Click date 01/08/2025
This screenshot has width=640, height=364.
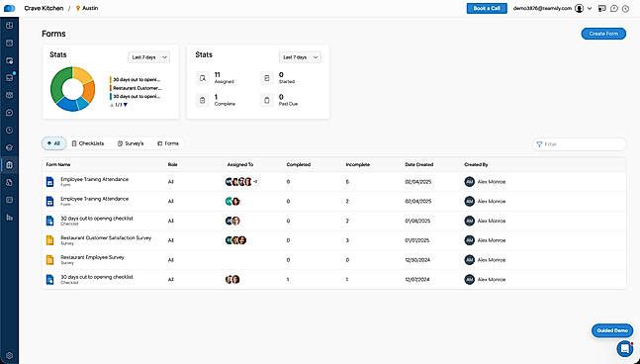pyautogui.click(x=417, y=221)
